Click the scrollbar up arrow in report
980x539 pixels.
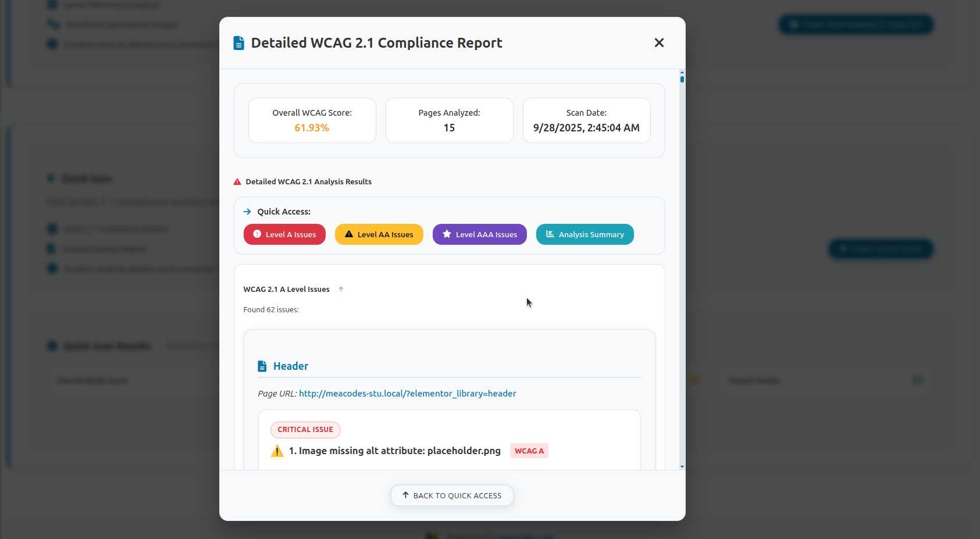tap(682, 73)
